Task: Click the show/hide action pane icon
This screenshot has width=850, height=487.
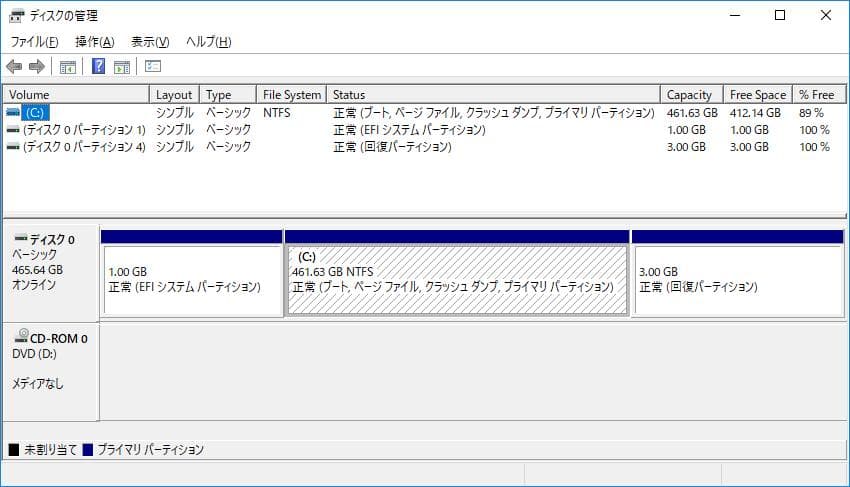Action: [122, 67]
